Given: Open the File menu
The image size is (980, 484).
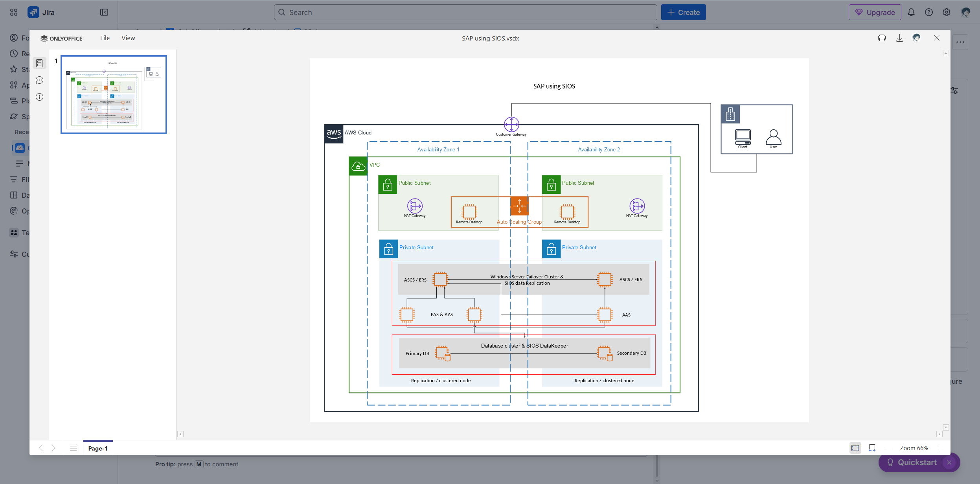Looking at the screenshot, I should click(104, 38).
